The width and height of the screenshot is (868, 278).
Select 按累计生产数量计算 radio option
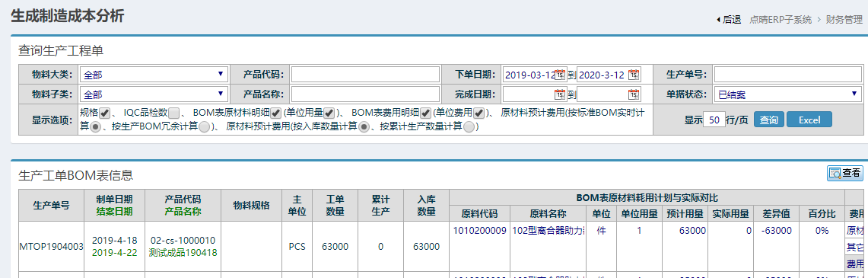[469, 127]
